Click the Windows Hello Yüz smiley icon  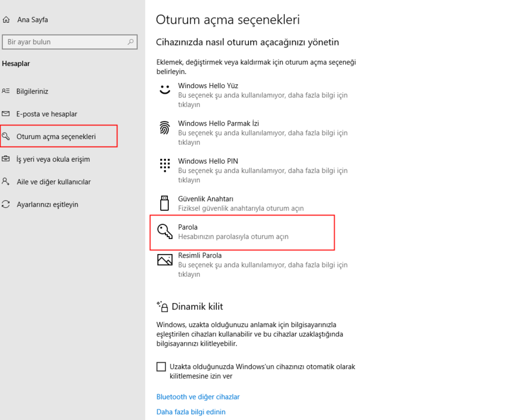click(x=165, y=89)
